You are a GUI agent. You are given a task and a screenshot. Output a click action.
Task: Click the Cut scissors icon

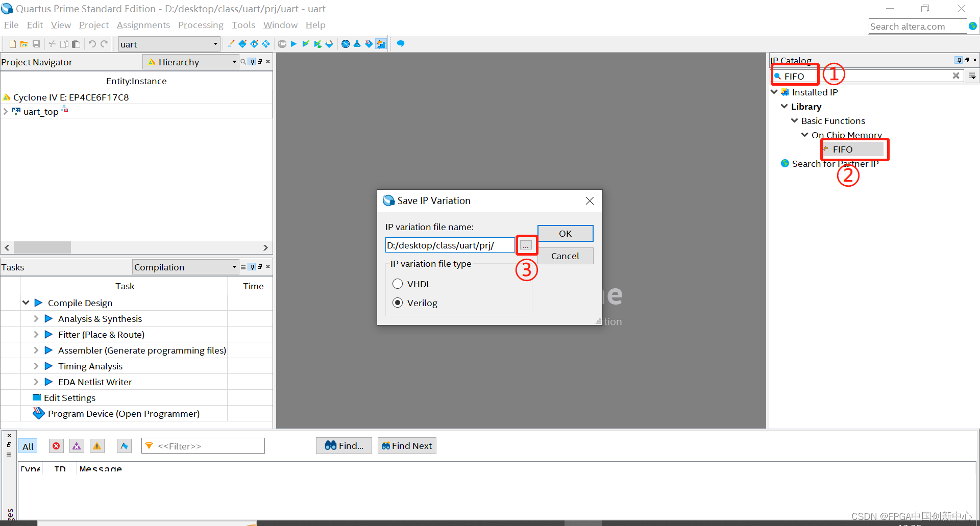(x=52, y=44)
